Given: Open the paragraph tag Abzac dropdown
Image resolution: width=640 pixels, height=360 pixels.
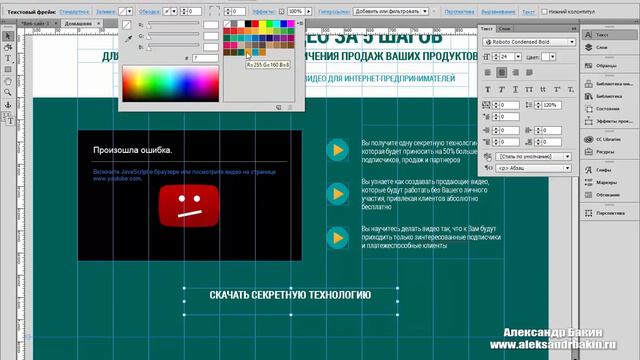Looking at the screenshot, I should click(533, 168).
